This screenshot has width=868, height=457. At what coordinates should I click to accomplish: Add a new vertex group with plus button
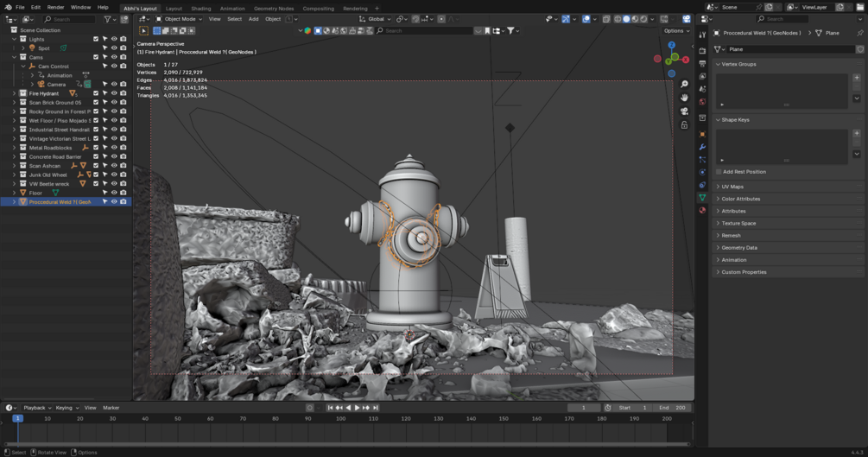click(x=857, y=78)
